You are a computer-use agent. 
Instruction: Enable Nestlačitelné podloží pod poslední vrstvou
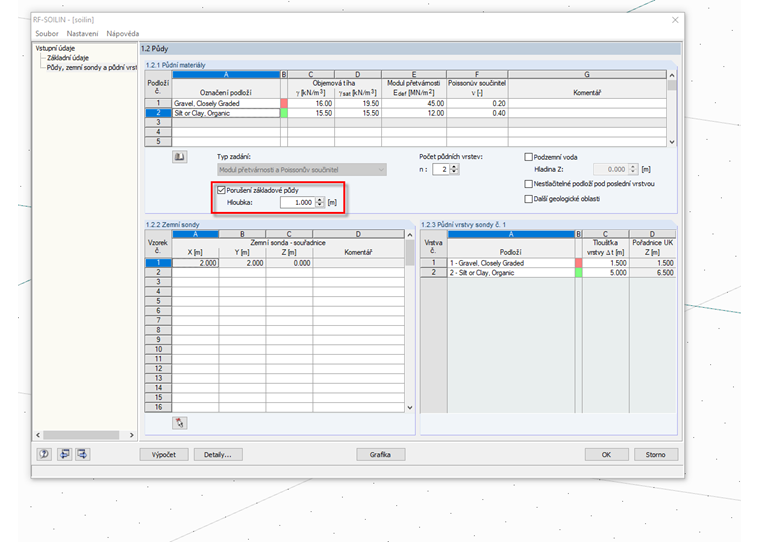tap(529, 184)
